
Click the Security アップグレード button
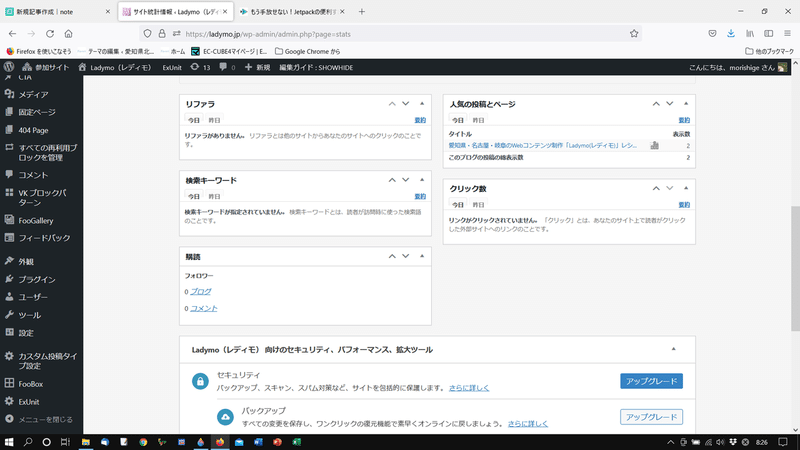point(652,381)
